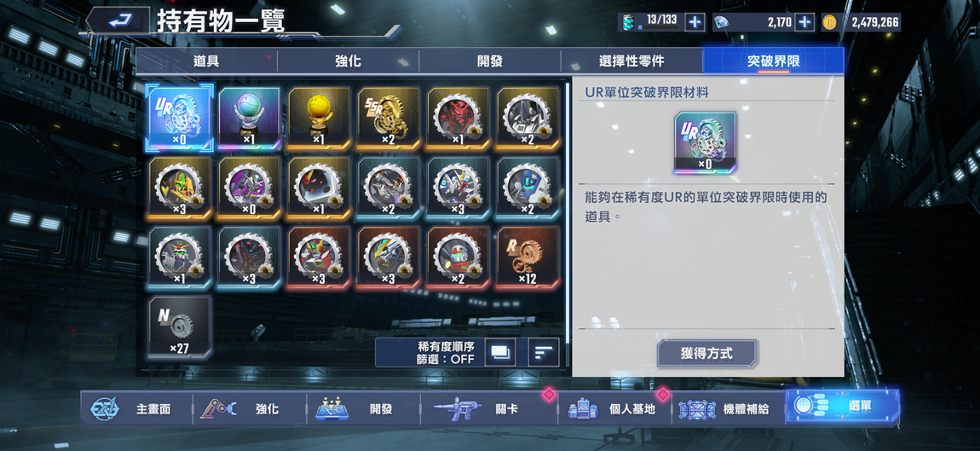
Task: Select the gold Haro trophy item
Action: (319, 119)
